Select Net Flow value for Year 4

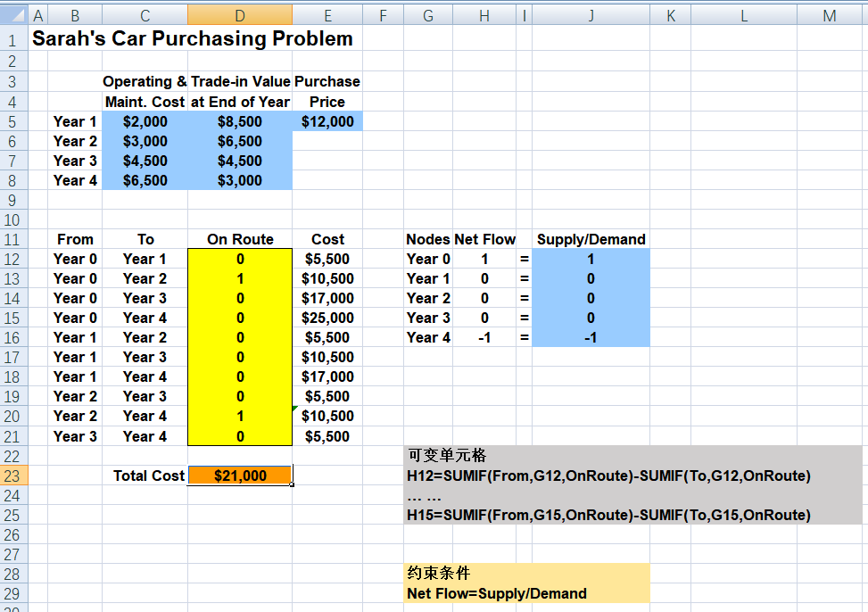coord(484,338)
